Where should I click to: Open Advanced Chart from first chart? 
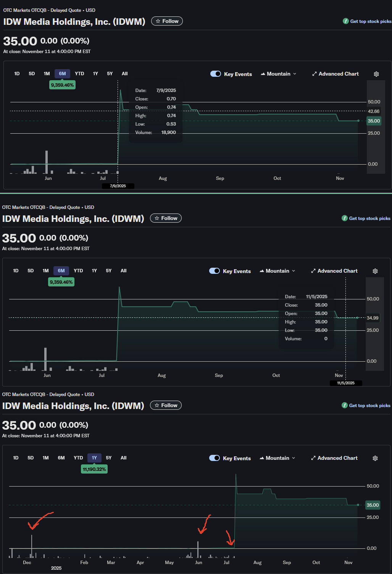tap(335, 74)
